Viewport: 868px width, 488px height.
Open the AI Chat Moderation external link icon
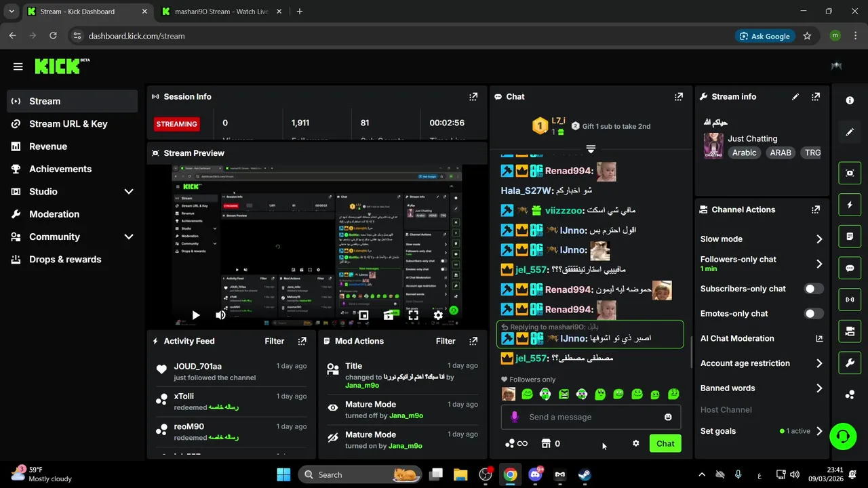coord(819,338)
